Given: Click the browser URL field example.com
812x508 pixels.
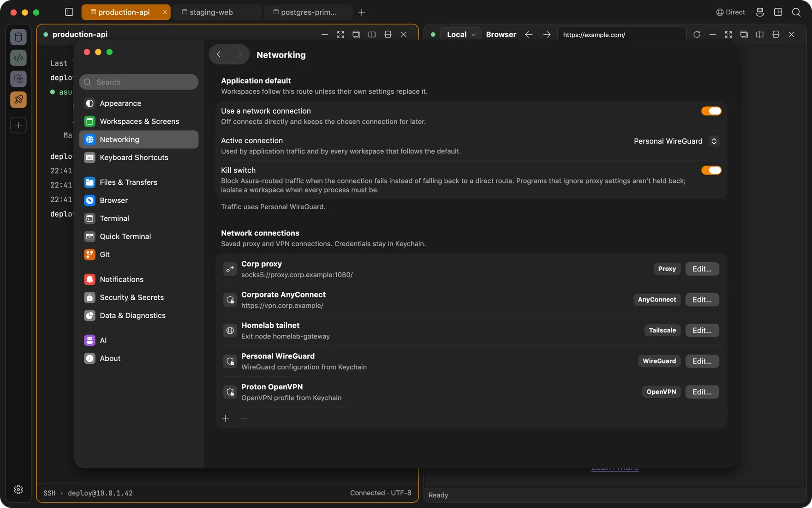Looking at the screenshot, I should [621, 34].
